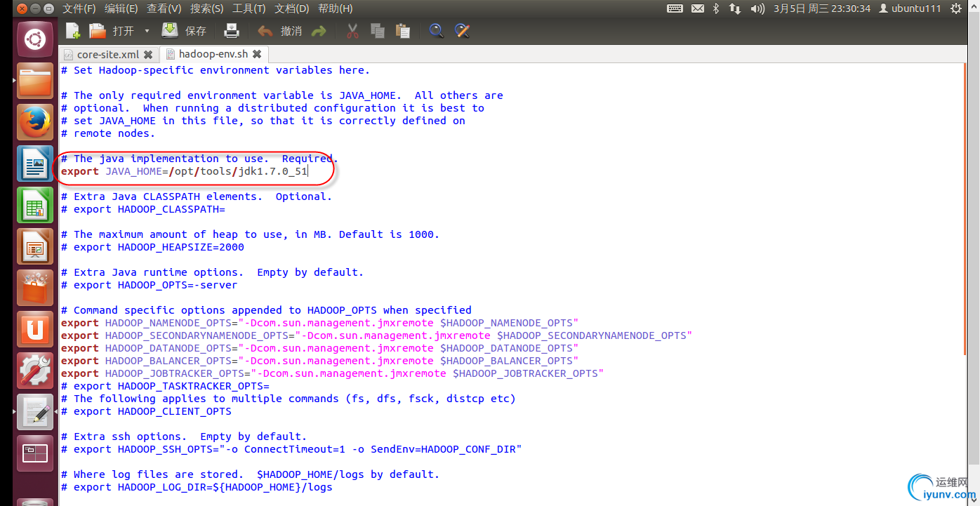Click the clock showing 23:30:34

click(x=821, y=8)
